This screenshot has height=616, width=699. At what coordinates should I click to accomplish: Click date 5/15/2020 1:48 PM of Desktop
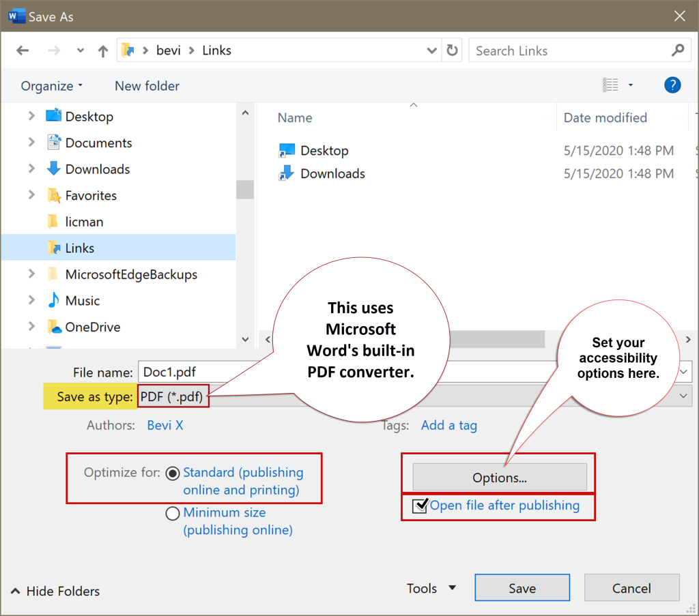618,151
